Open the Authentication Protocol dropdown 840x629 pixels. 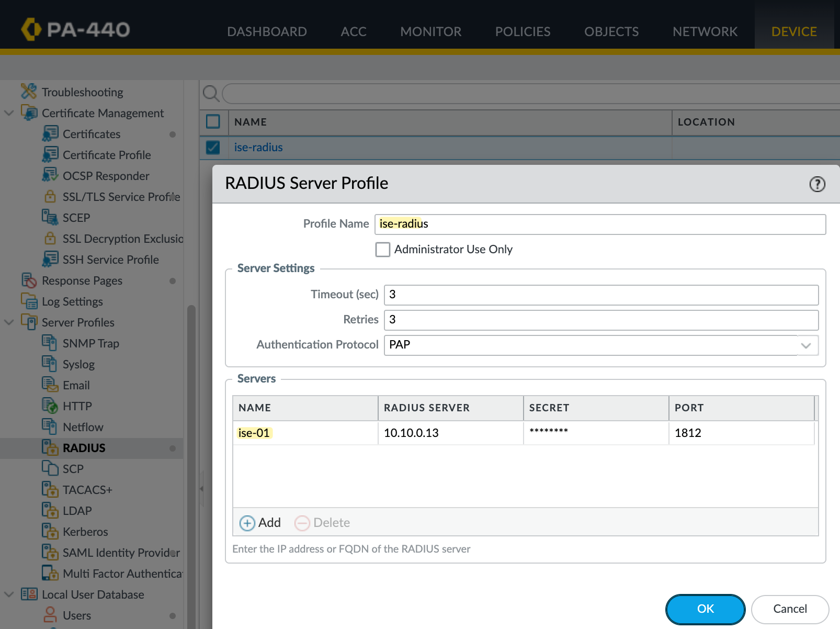point(806,345)
